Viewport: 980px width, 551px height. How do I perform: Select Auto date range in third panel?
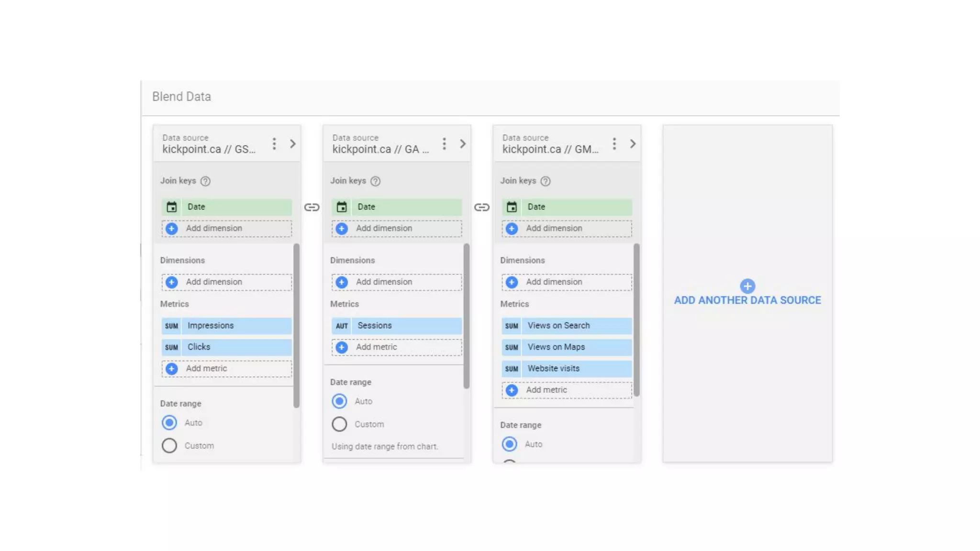pyautogui.click(x=509, y=444)
